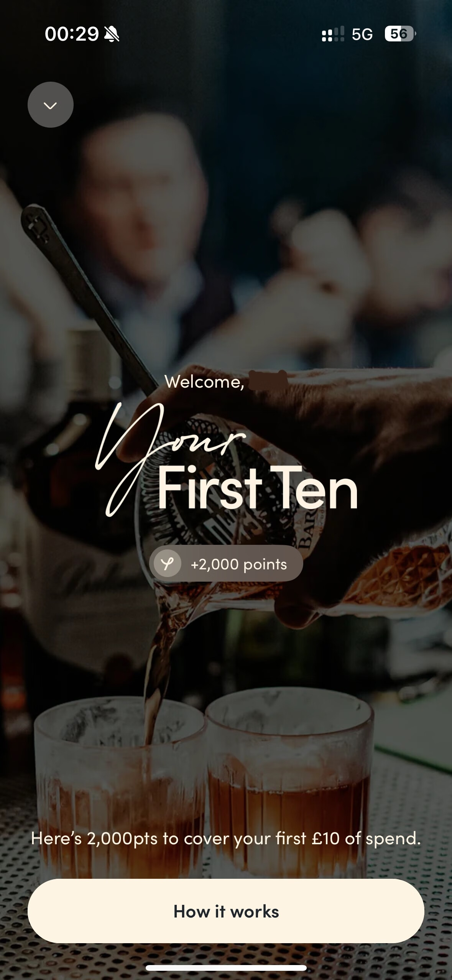Tap the 00:29 clock in status bar
452x980 pixels.
coord(72,34)
